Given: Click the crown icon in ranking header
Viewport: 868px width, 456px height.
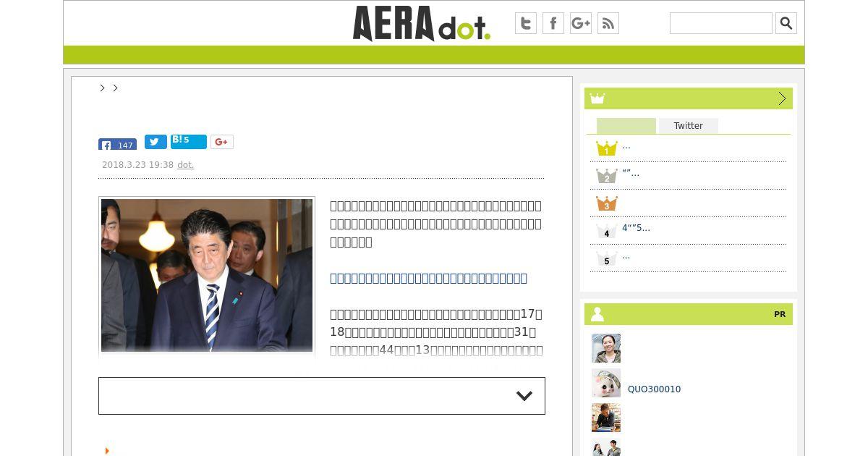Looking at the screenshot, I should [x=597, y=98].
